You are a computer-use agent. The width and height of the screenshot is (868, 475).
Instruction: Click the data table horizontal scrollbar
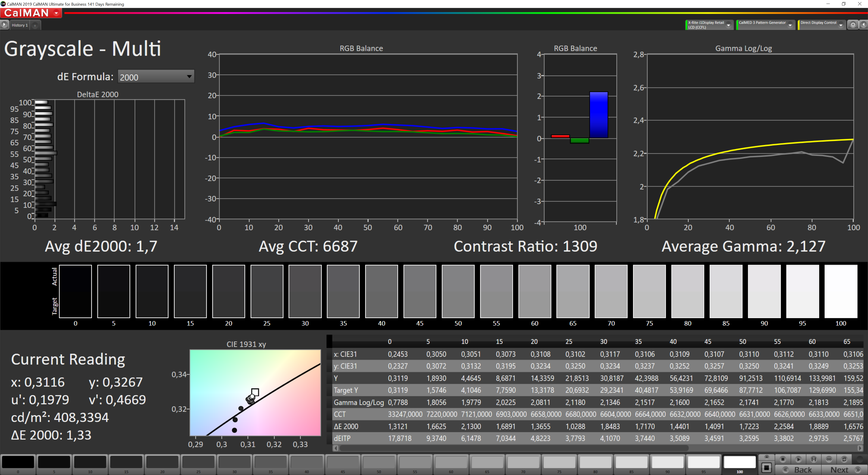click(514, 448)
